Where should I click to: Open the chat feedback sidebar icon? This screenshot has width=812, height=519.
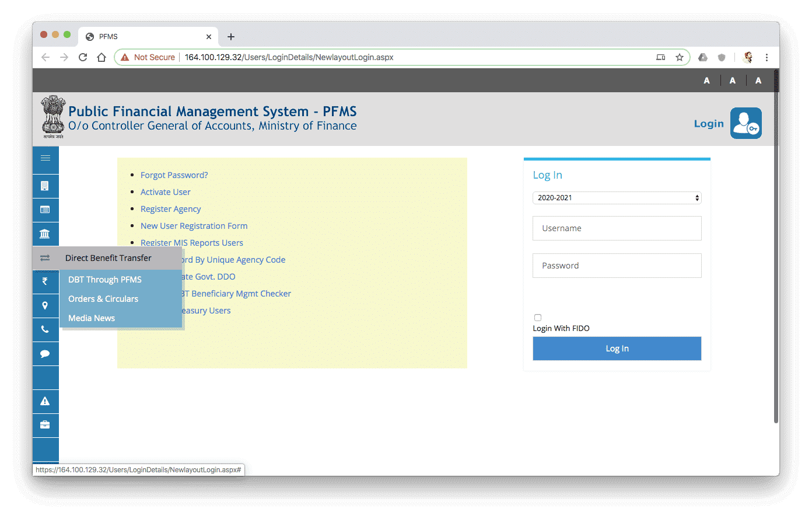click(x=45, y=353)
